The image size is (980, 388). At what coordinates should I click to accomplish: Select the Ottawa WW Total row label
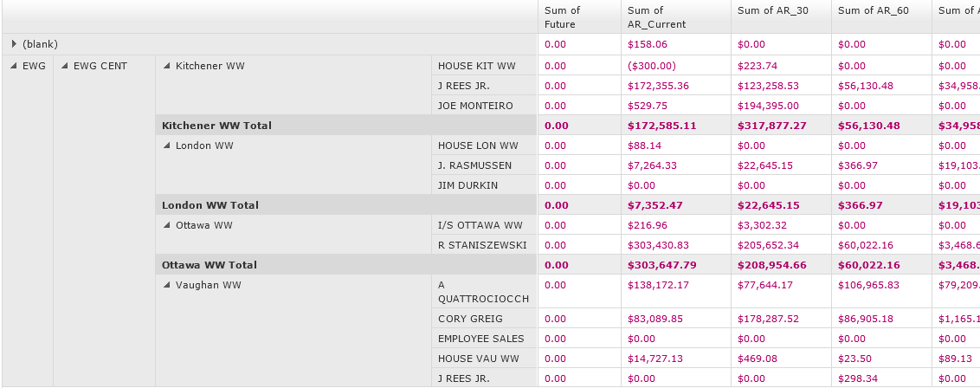210,265
